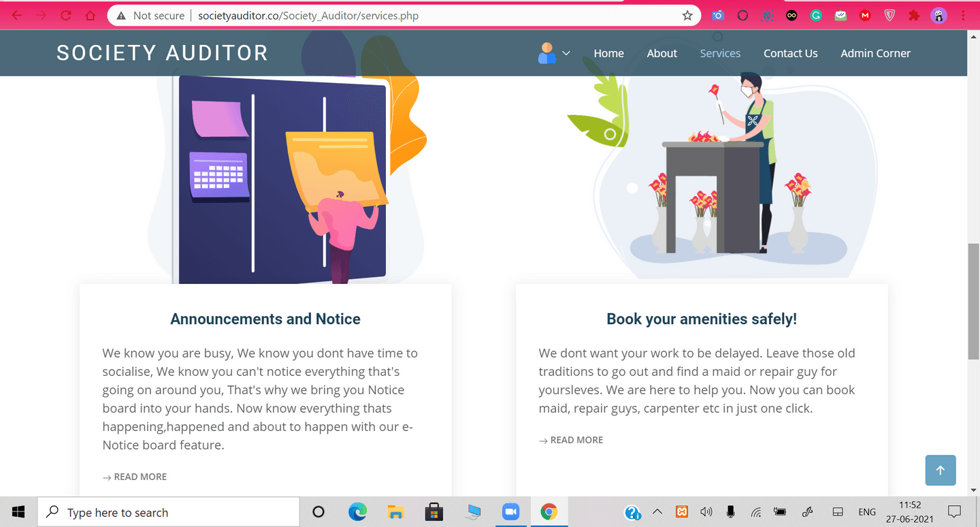Click the scroll-to-top arrow button
The width and height of the screenshot is (980, 527).
[941, 470]
